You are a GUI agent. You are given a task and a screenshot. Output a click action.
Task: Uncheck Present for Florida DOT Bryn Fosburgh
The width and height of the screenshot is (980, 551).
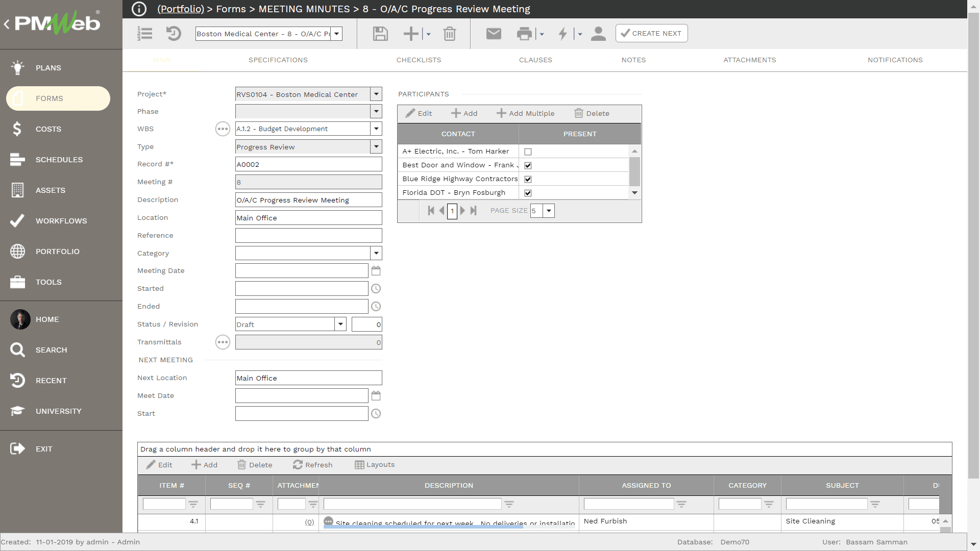point(528,193)
